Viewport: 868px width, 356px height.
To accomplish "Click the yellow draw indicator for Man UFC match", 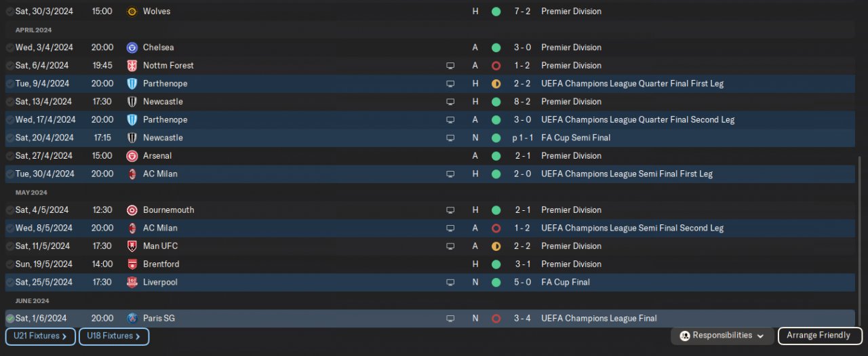I will pos(496,246).
